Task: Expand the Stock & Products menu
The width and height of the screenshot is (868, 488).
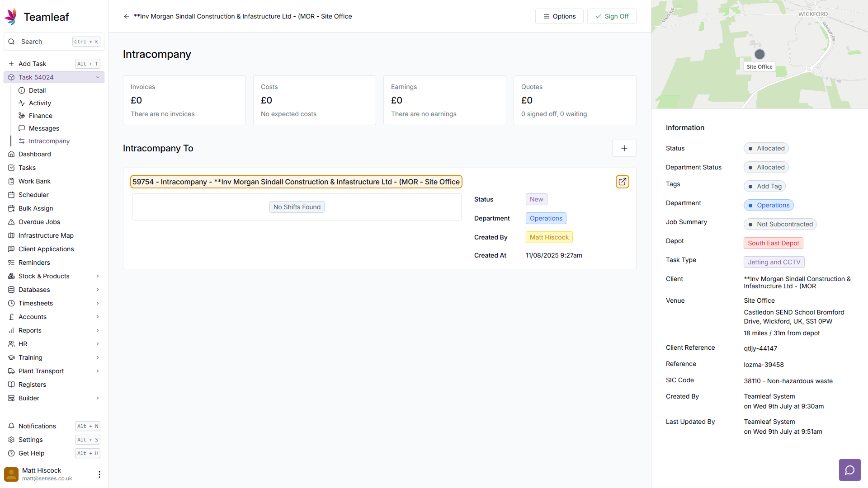Action: click(x=98, y=276)
